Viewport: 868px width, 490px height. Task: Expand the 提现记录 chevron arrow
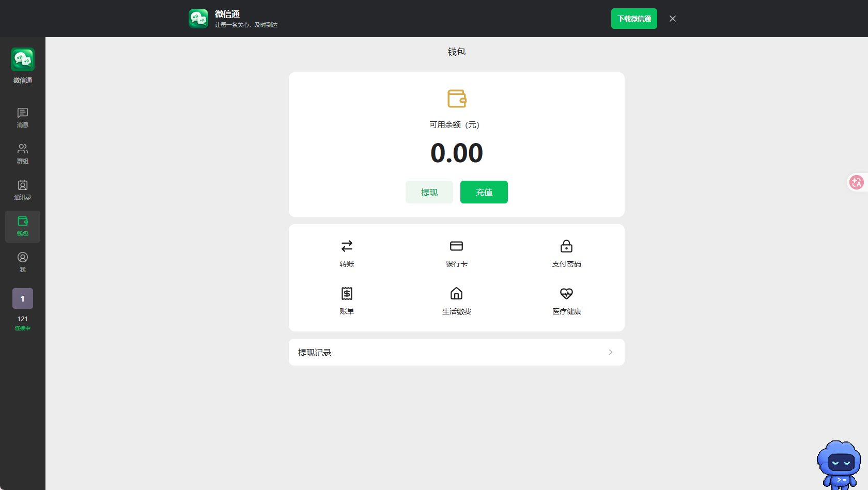(x=611, y=352)
